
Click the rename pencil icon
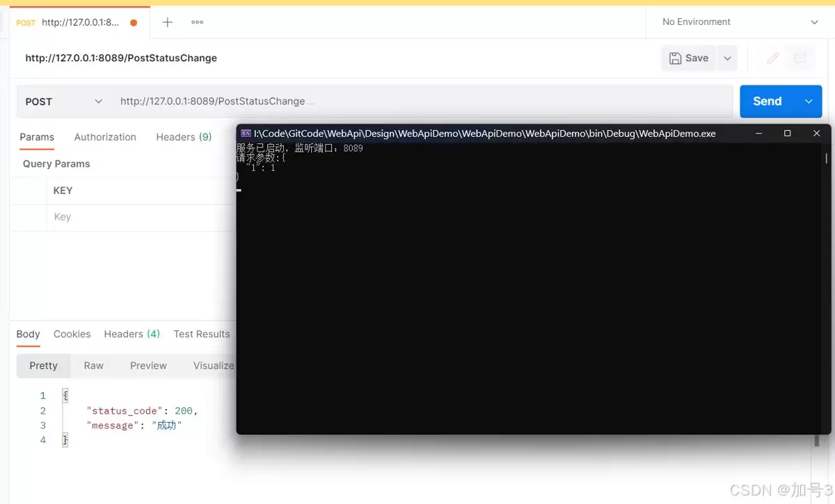click(x=772, y=58)
